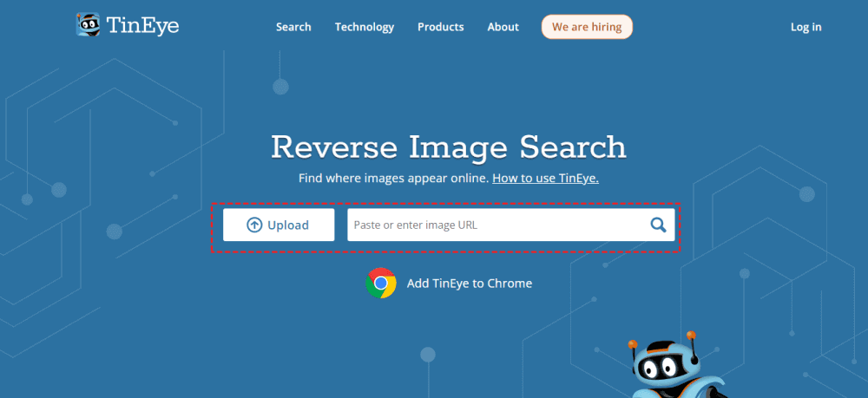Click the TinEye wordmark in header
The height and width of the screenshot is (398, 868).
tap(142, 25)
